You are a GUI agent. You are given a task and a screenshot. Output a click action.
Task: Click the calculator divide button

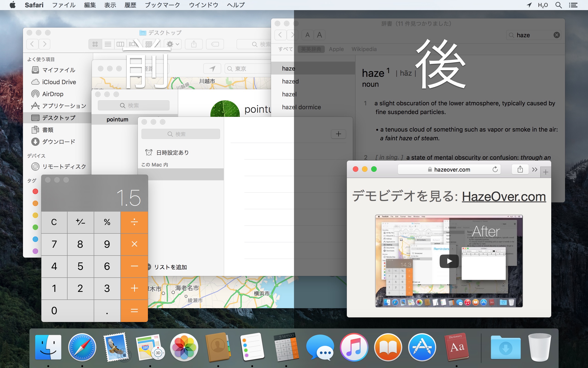134,222
